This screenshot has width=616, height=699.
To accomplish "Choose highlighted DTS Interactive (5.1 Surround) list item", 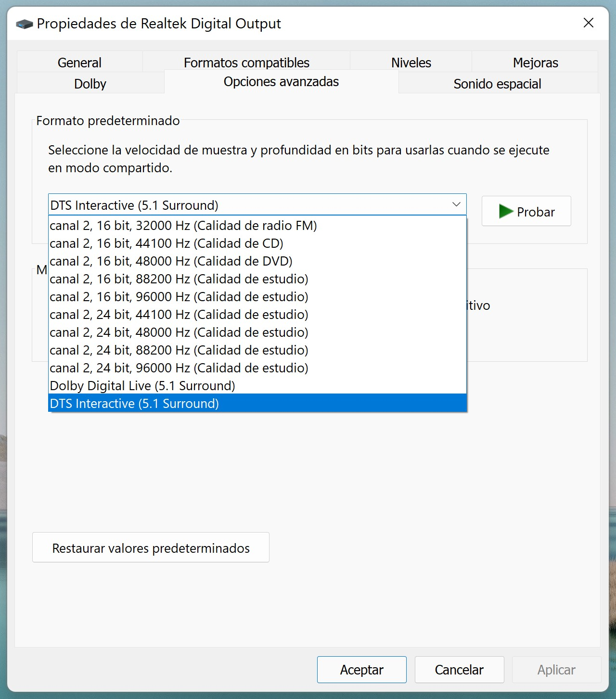I will coord(257,403).
